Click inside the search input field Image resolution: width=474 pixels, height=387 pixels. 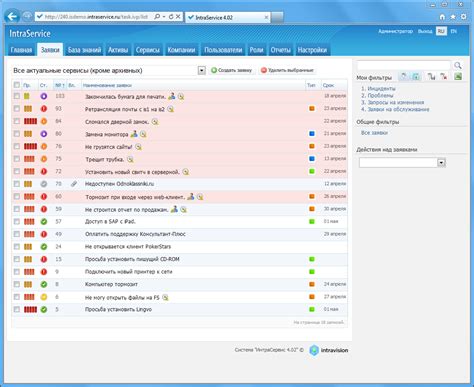[x=404, y=65]
